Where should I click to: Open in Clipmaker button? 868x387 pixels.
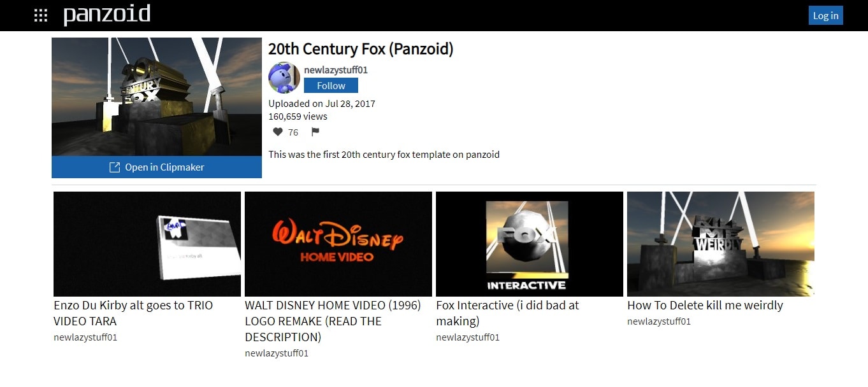(157, 167)
